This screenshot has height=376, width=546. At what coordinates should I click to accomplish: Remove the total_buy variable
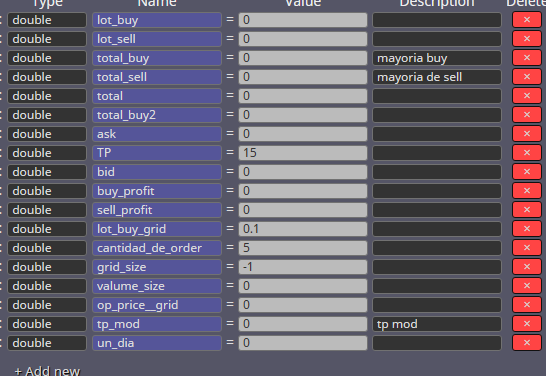[x=527, y=58]
